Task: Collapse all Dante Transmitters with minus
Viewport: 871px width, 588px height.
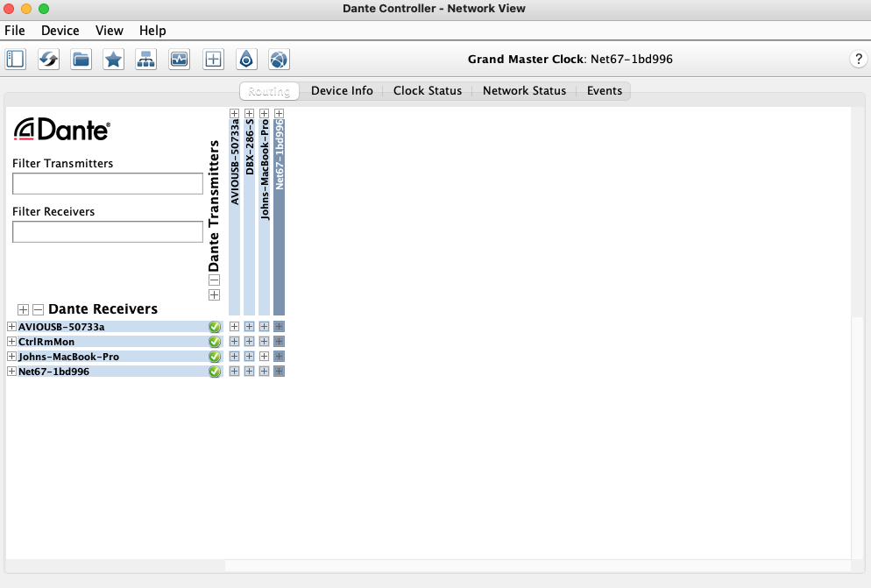Action: [214, 280]
